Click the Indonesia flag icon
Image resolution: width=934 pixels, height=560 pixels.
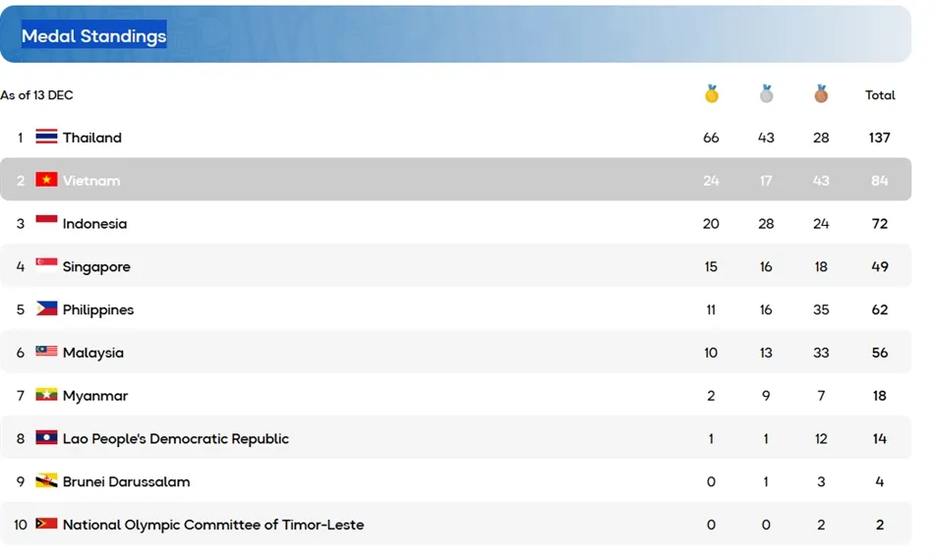pos(46,223)
